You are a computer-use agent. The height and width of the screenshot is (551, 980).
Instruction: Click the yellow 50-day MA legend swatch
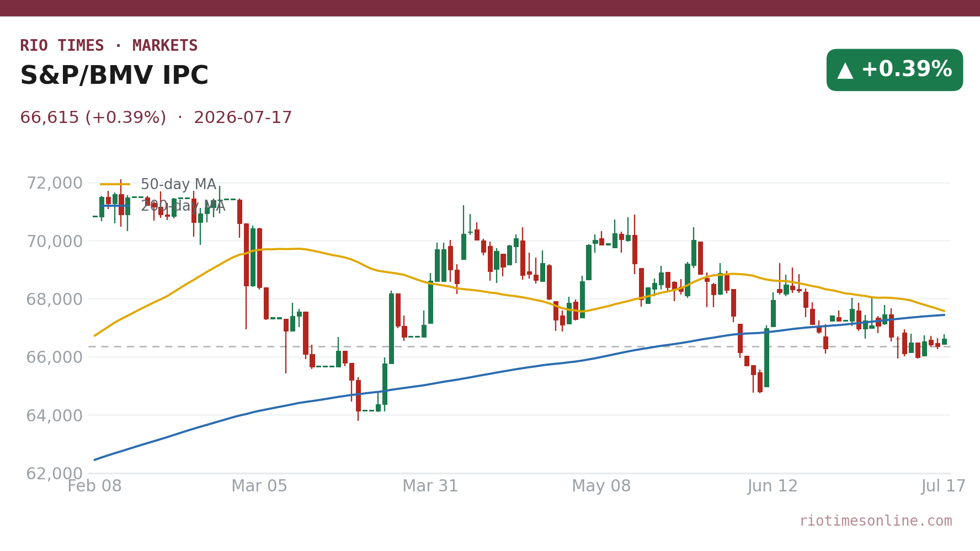pyautogui.click(x=115, y=184)
